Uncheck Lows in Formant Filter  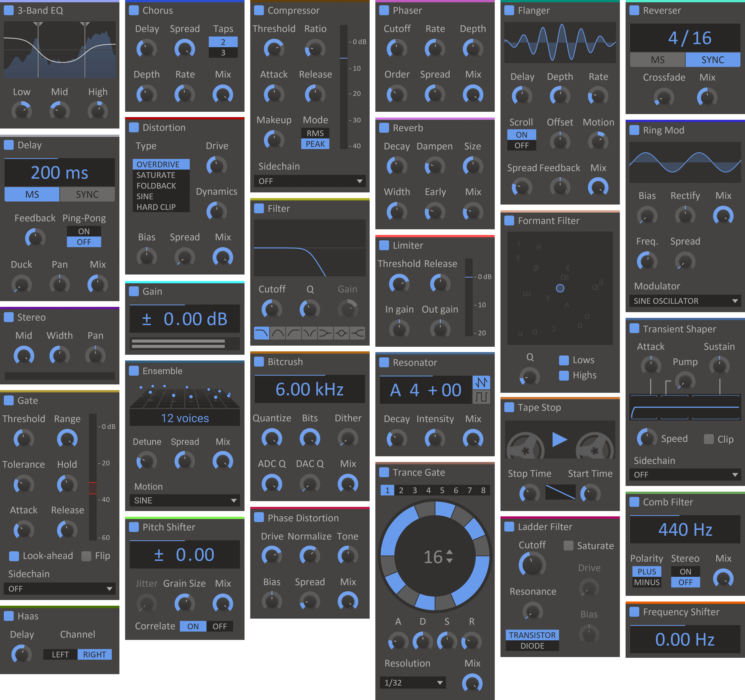coord(564,360)
